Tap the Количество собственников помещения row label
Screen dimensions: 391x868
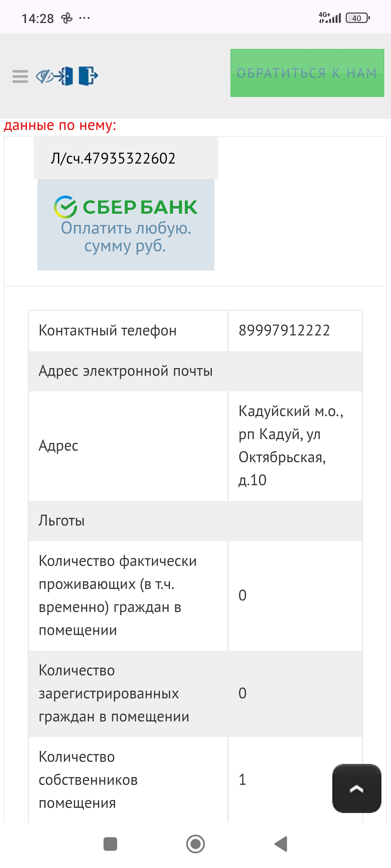point(88,780)
